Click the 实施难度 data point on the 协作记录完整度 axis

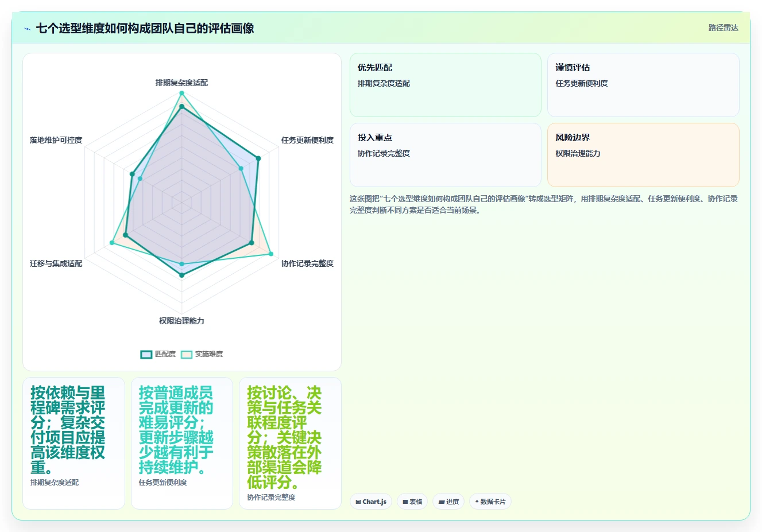click(271, 254)
